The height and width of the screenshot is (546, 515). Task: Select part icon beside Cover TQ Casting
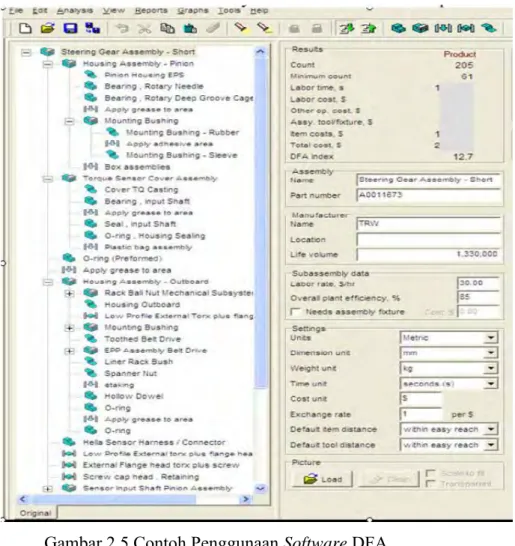tap(91, 189)
